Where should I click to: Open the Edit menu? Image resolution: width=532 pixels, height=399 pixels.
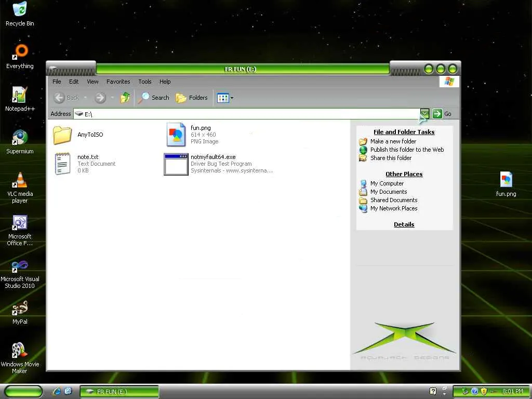(74, 82)
